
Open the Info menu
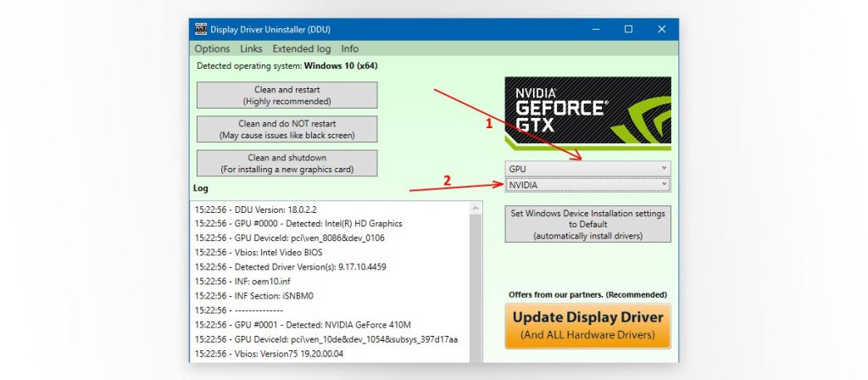point(350,48)
